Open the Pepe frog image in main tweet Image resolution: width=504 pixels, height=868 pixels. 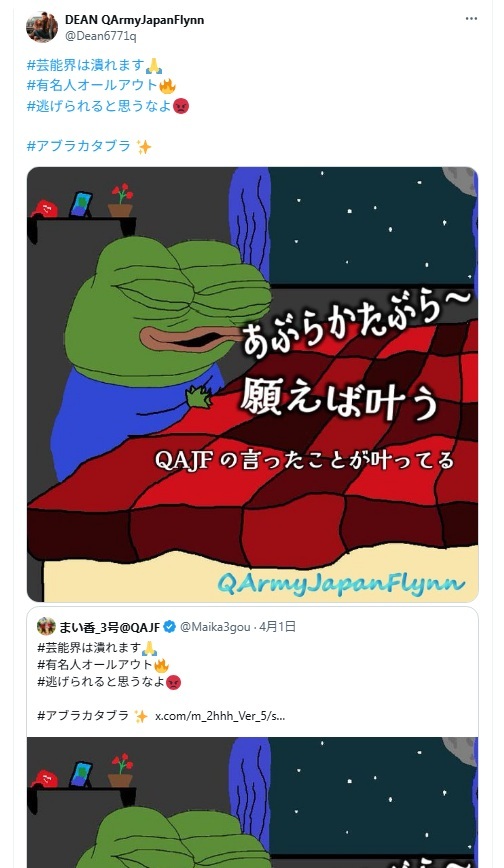click(x=253, y=384)
